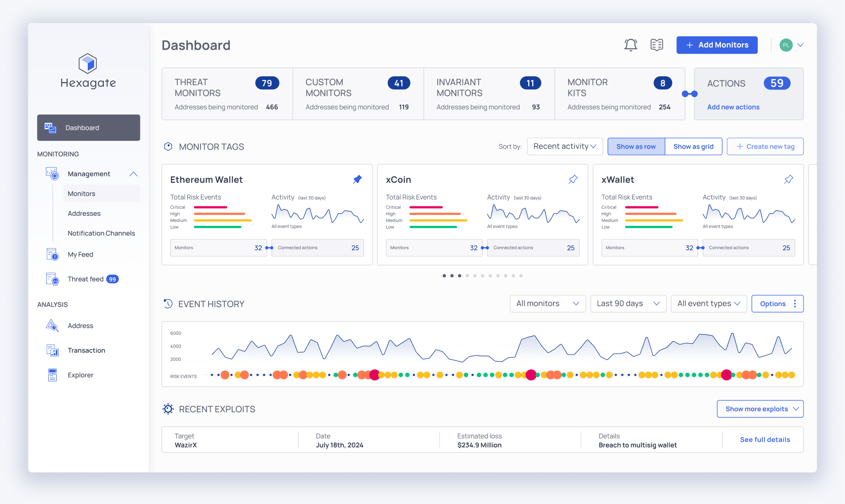Pin the xWallet monitor tag
The image size is (845, 504).
click(789, 180)
